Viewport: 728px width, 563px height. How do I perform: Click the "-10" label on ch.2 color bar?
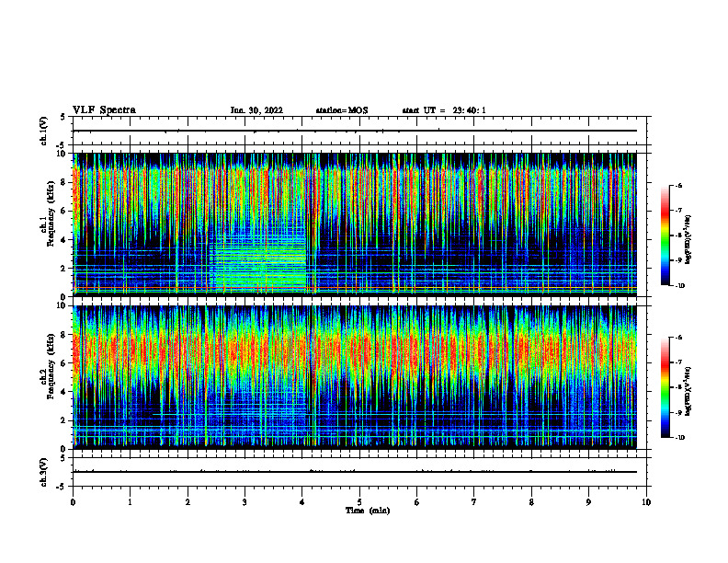(x=679, y=438)
